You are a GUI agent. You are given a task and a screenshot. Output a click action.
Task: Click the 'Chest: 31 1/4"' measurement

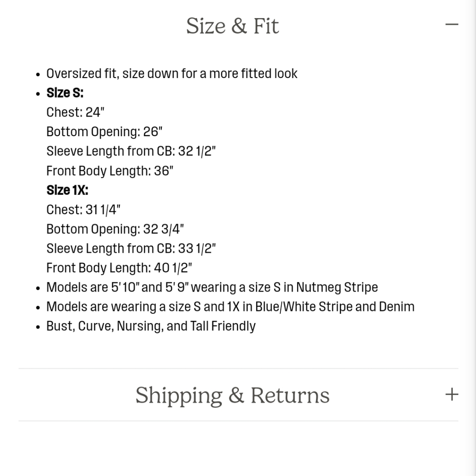[x=83, y=210]
